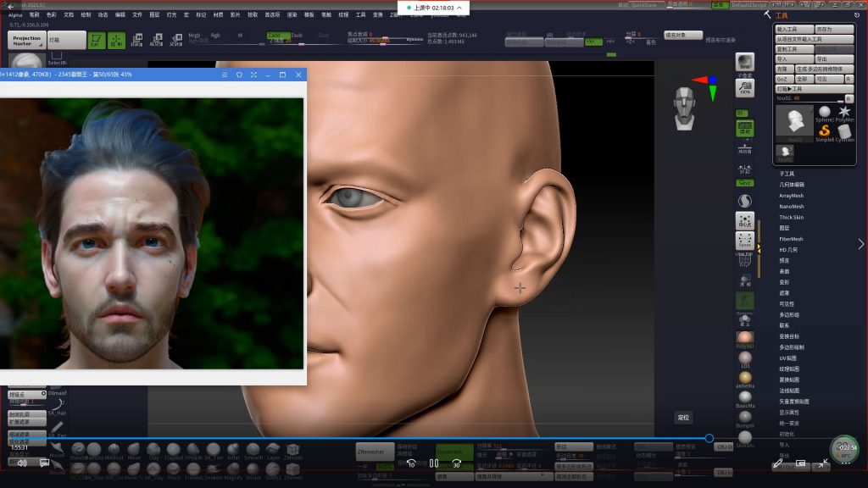The height and width of the screenshot is (488, 868).
Task: Click the video progress bar handle
Action: tap(709, 438)
